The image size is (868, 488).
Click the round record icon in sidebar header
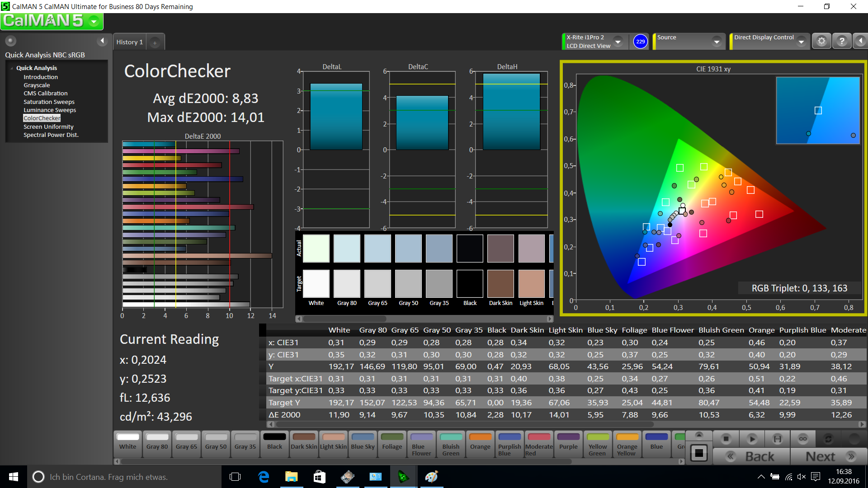[x=10, y=41]
